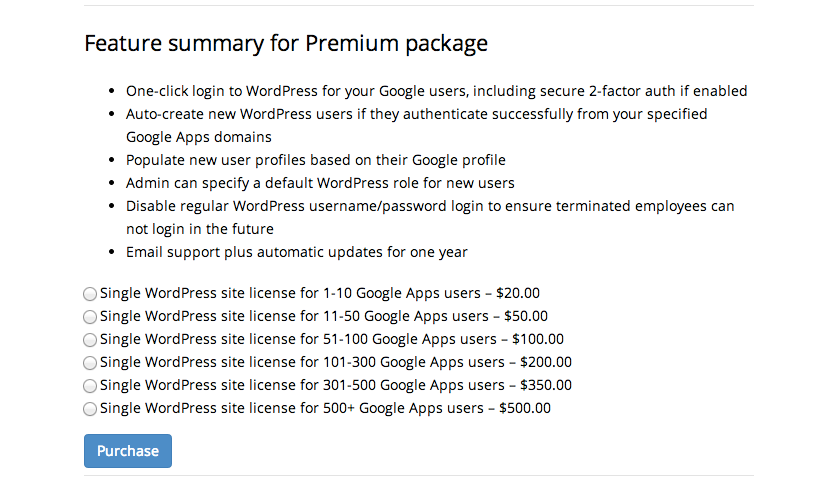Screen dimensions: 820x483
Task: Select the 1-10 Google Apps users radio button
Action: point(90,294)
